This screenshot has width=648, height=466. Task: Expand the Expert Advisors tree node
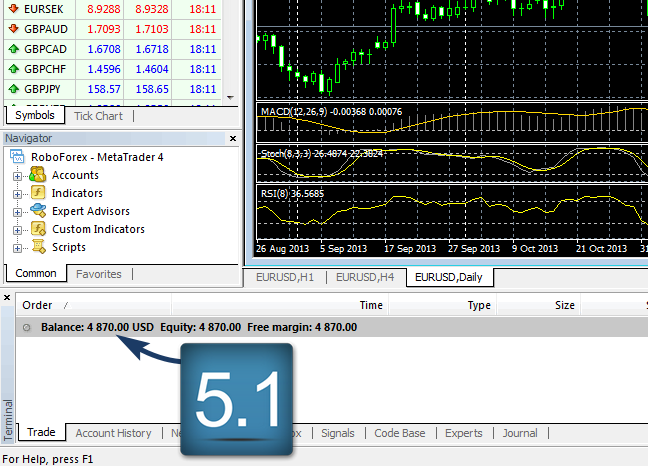click(x=17, y=212)
